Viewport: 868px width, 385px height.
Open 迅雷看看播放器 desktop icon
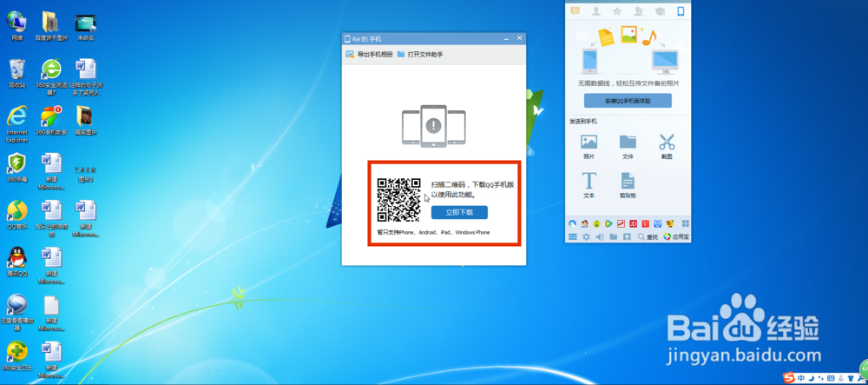[17, 312]
